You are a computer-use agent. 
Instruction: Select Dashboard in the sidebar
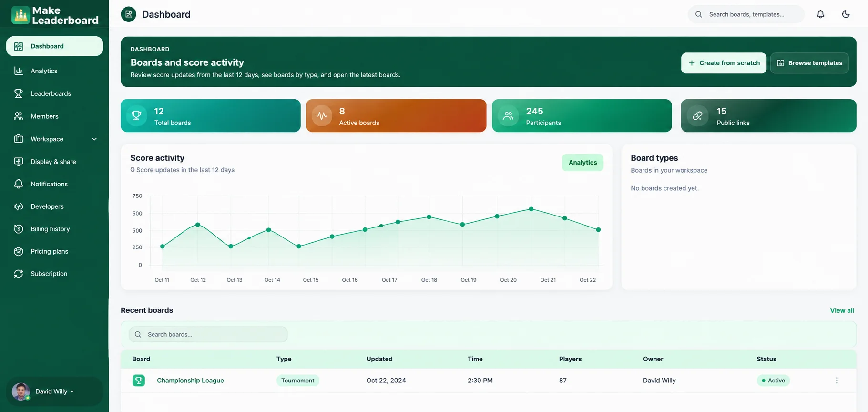pos(54,46)
